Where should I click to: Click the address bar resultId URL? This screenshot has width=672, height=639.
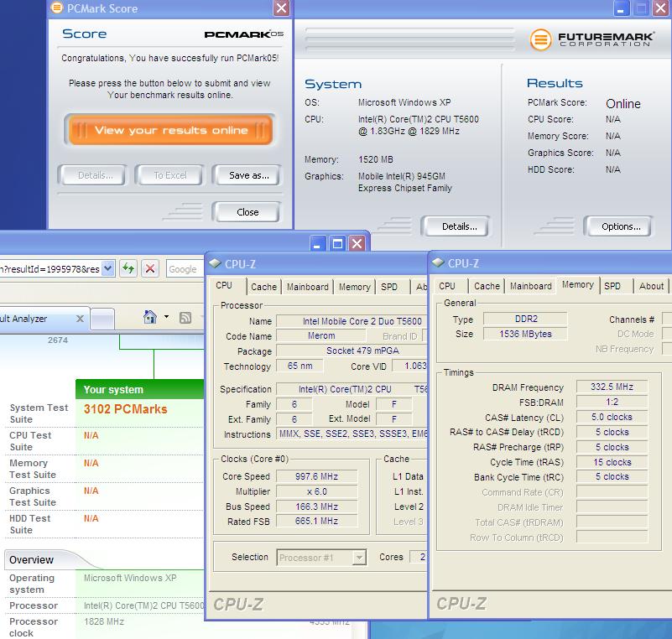point(50,269)
